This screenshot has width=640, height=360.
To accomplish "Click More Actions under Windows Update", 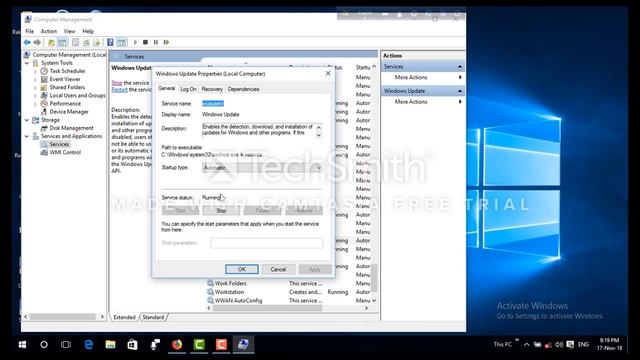I will [411, 102].
